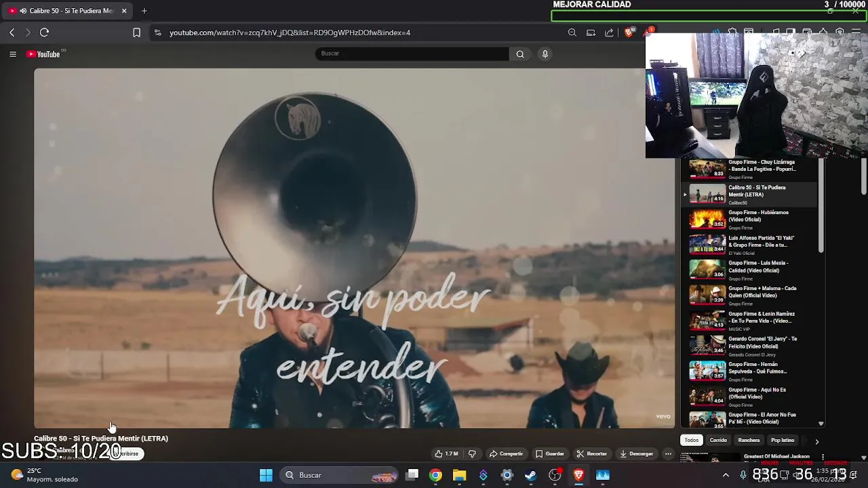Image resolution: width=868 pixels, height=488 pixels.
Task: Open Hernán Sepúlveda Qué Fuimos thumbnail
Action: tap(707, 371)
